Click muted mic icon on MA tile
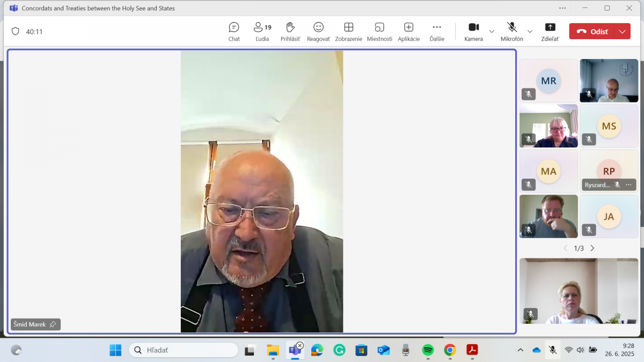The image size is (644, 362). pyautogui.click(x=529, y=184)
